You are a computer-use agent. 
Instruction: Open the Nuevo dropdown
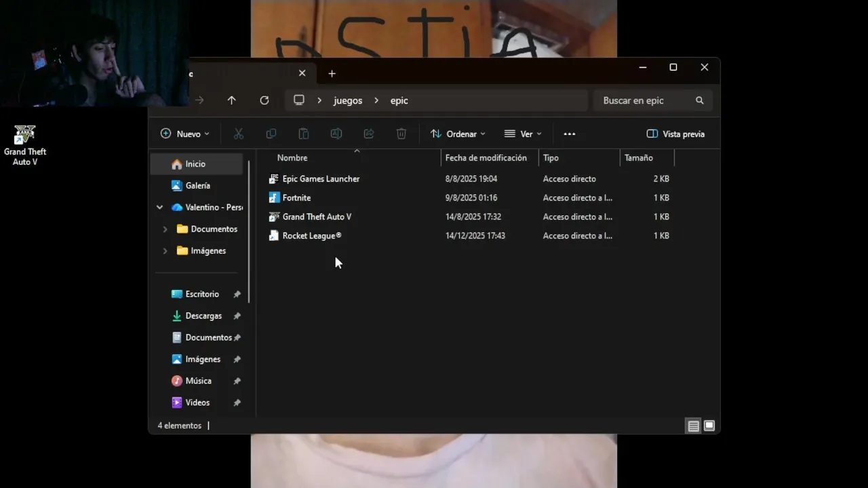tap(184, 134)
